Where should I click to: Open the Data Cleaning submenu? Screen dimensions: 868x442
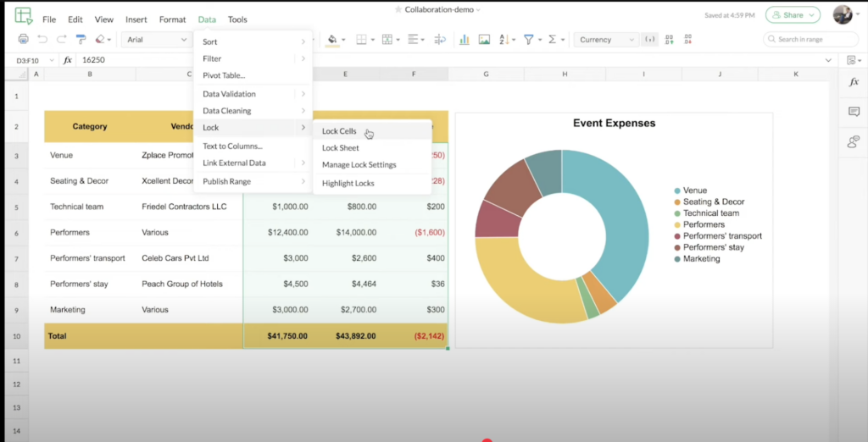[253, 111]
